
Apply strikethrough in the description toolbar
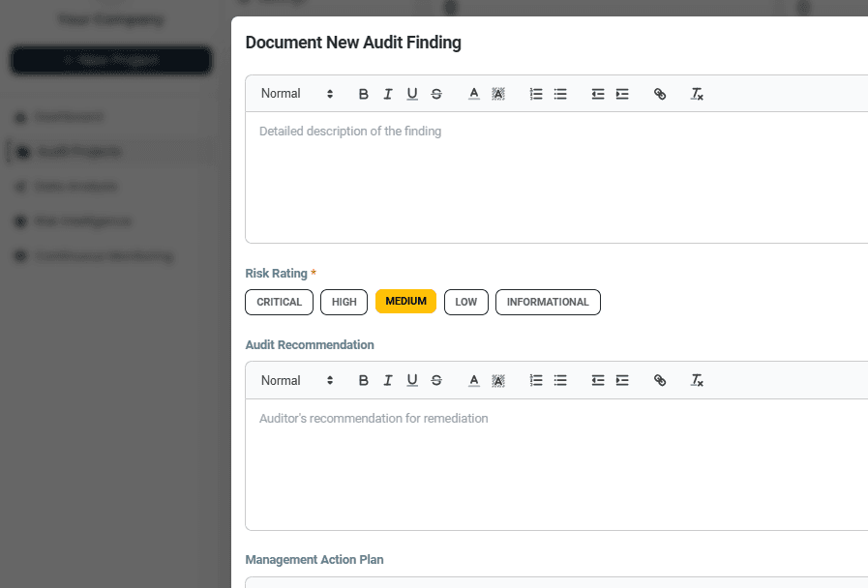(435, 93)
